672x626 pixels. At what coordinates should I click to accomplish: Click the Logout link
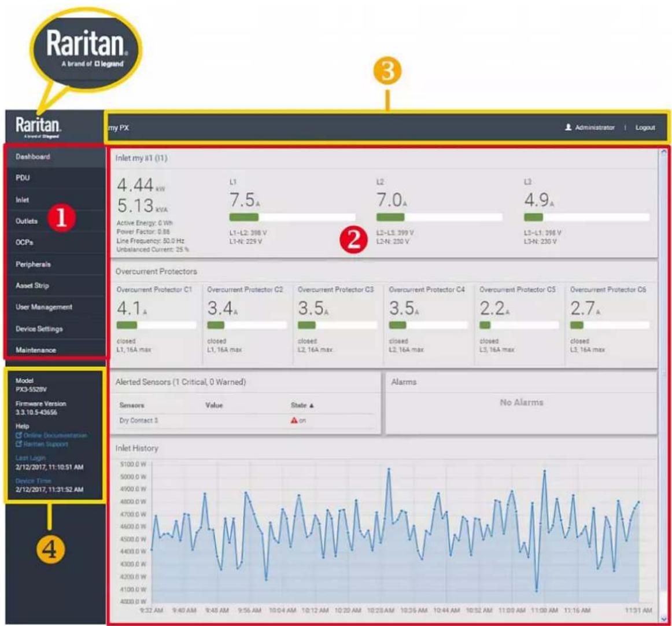645,127
